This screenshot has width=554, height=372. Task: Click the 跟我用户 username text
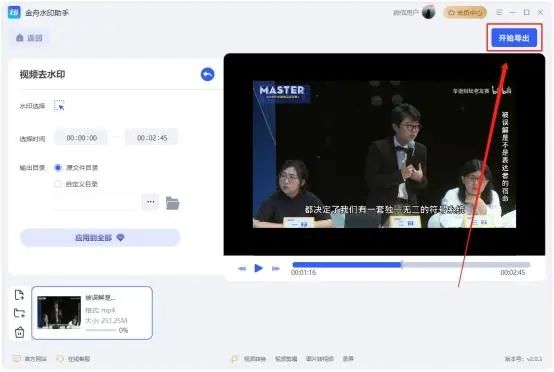point(406,13)
